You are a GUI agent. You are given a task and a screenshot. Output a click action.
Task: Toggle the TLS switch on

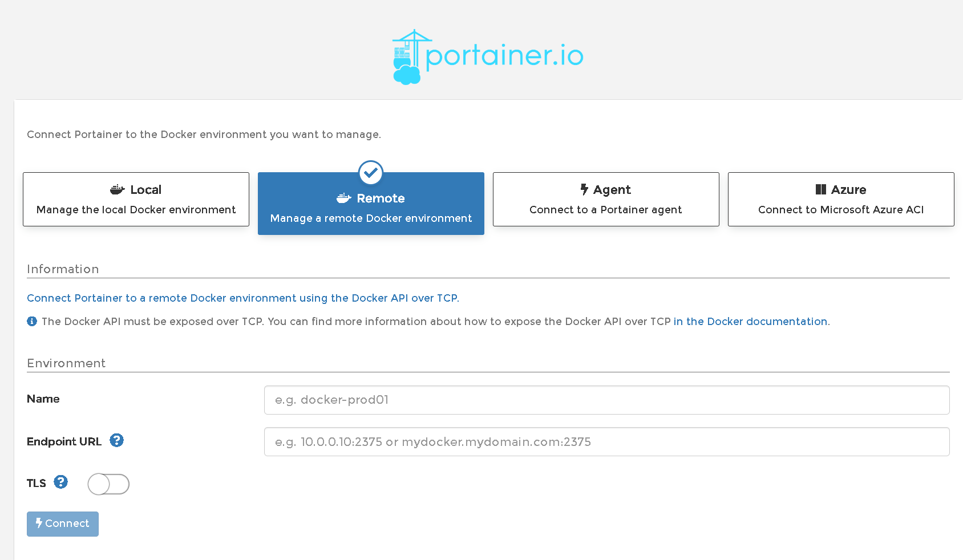coord(108,484)
